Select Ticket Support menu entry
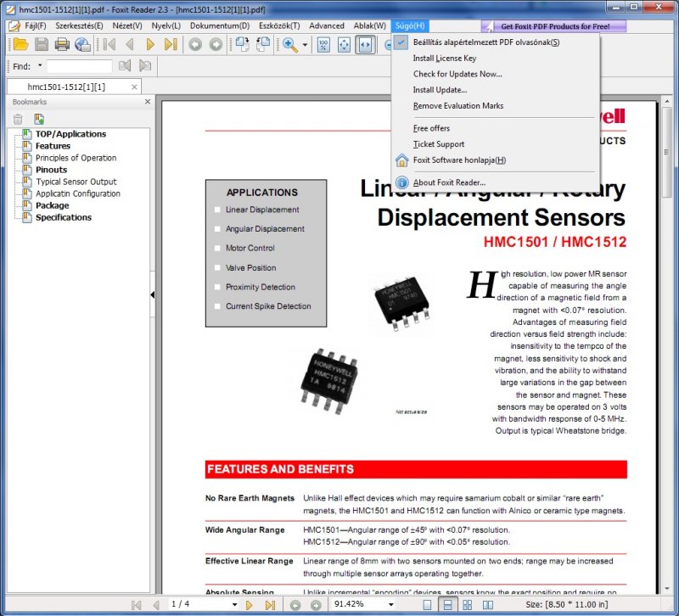Image resolution: width=679 pixels, height=616 pixels. (x=495, y=144)
